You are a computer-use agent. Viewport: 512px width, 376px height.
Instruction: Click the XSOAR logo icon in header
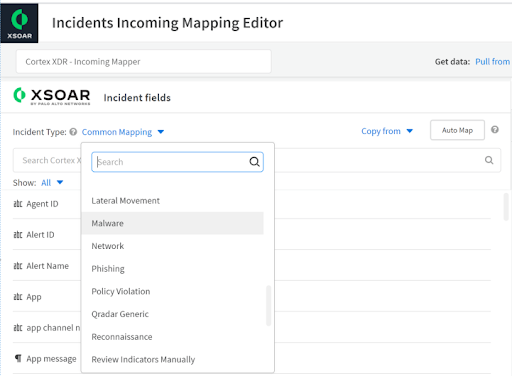(19, 23)
